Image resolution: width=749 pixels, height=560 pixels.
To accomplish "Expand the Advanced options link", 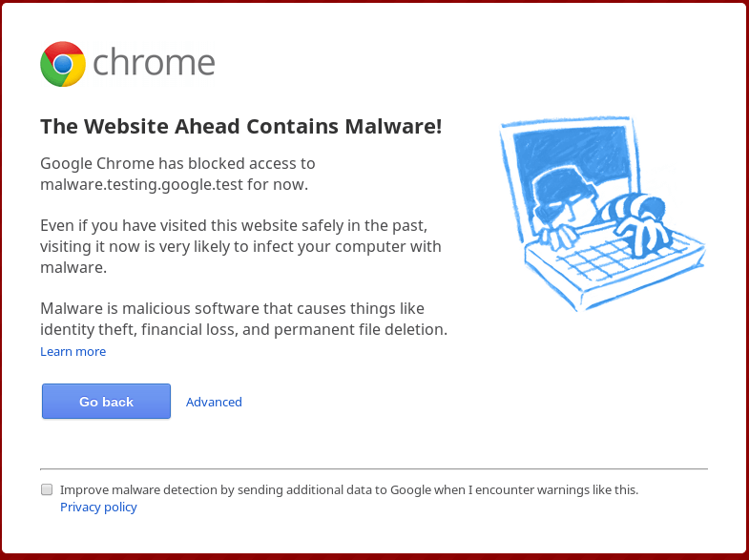I will click(214, 402).
